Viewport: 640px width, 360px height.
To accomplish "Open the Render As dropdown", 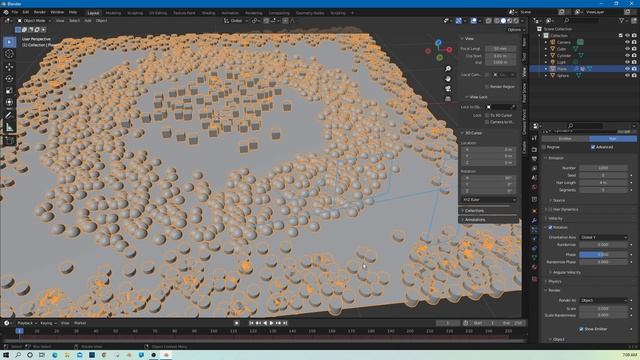I will tap(603, 300).
